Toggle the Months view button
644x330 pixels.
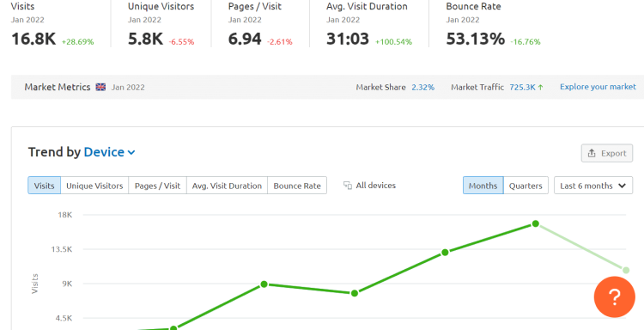[483, 186]
